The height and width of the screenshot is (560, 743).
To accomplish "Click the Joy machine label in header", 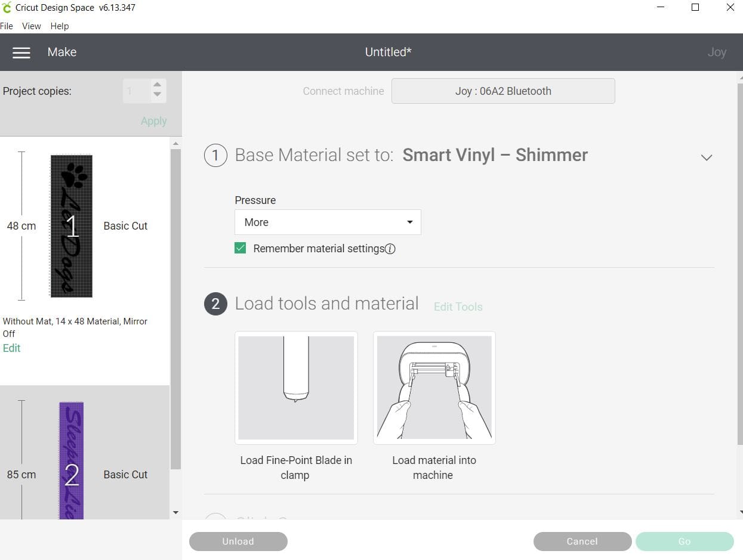I will coord(717,52).
